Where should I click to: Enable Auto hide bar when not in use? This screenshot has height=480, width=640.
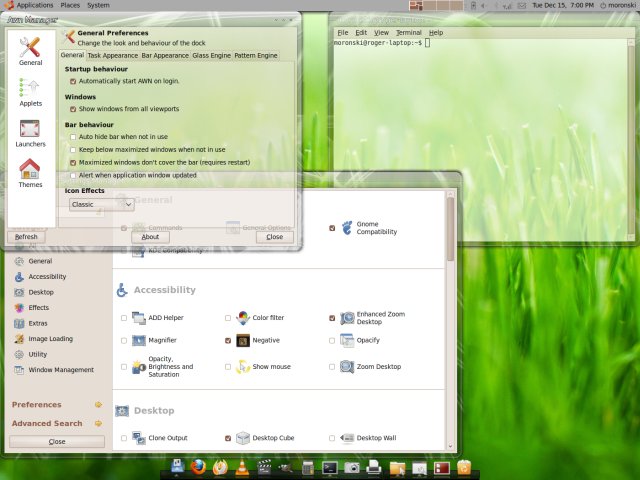tap(73, 136)
